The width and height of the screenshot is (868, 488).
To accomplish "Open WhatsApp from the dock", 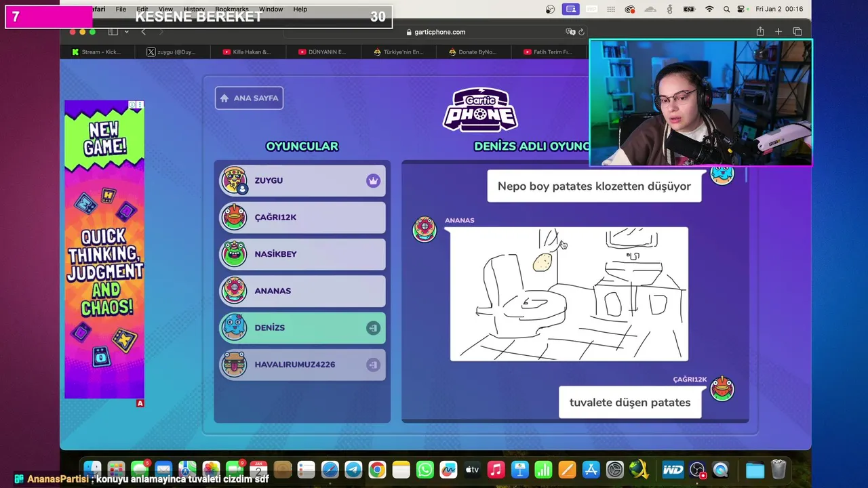I will [425, 470].
